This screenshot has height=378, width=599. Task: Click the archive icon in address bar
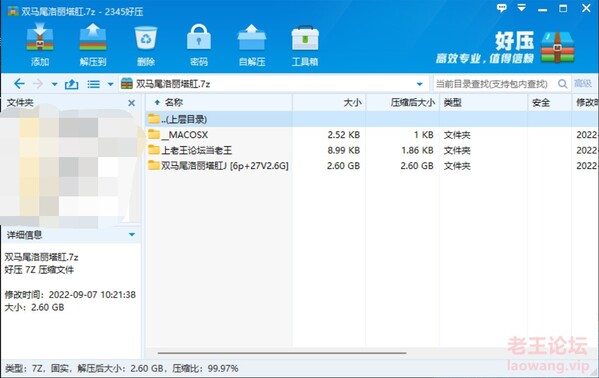(126, 84)
